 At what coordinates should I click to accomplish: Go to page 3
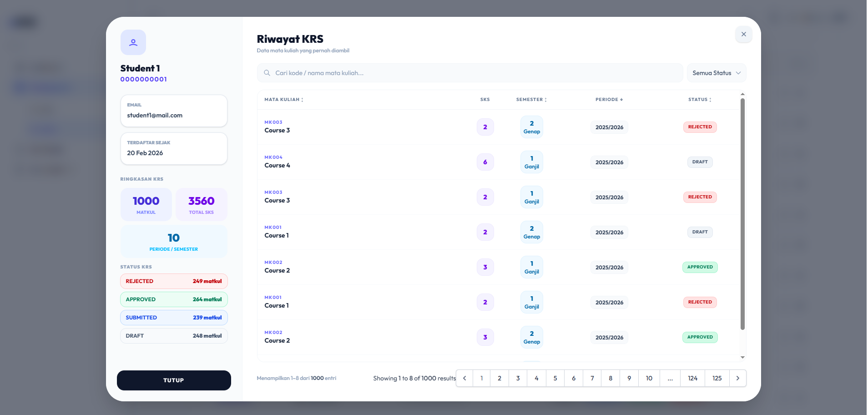(518, 378)
